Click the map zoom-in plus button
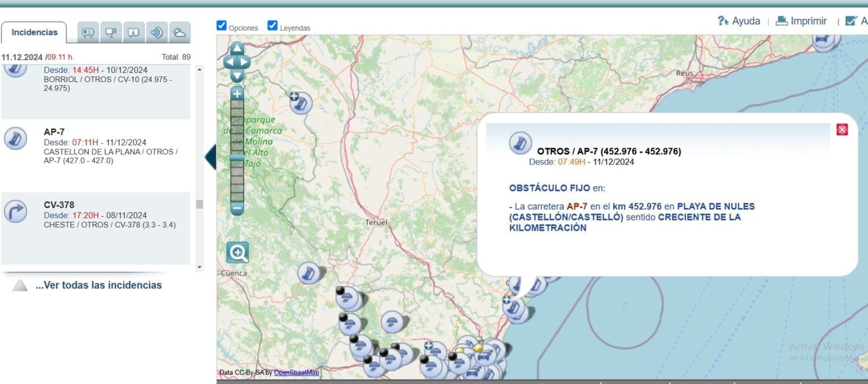The width and height of the screenshot is (868, 384). [237, 94]
